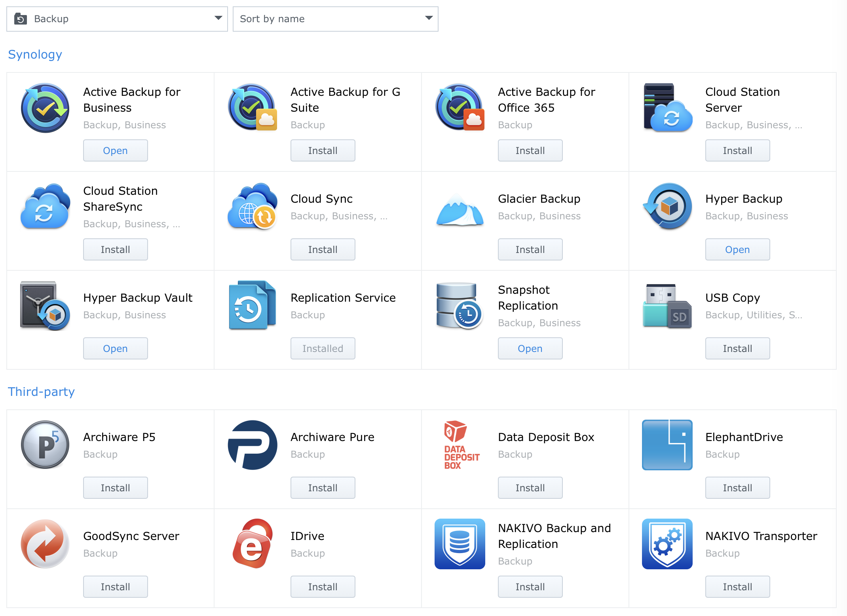Image resolution: width=847 pixels, height=616 pixels.
Task: Install Archiware Pure
Action: pos(323,488)
